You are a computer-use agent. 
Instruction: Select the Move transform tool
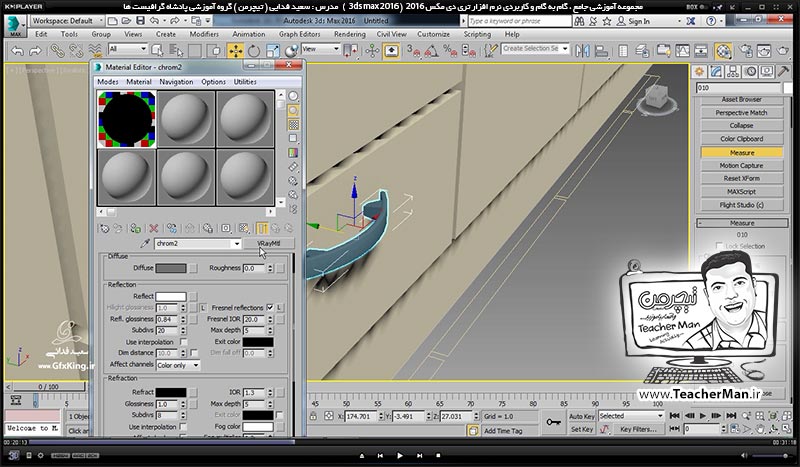pos(235,51)
